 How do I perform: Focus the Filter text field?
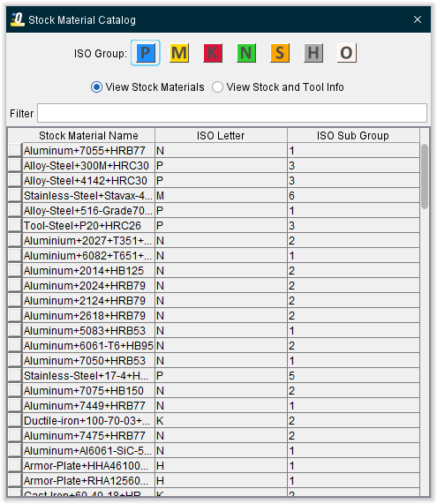(x=232, y=113)
